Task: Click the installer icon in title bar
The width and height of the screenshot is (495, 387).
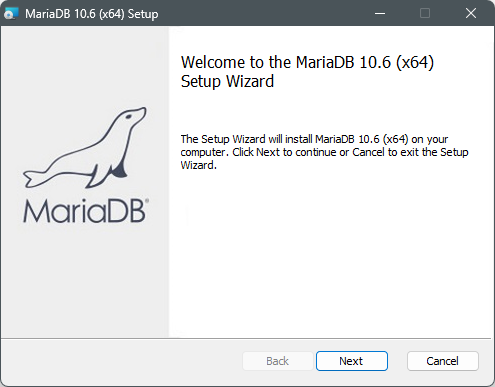Action: point(11,14)
